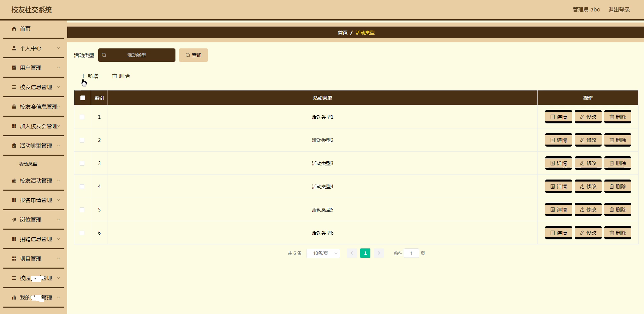Click the 招聘信息管理 grid icon

pyautogui.click(x=14, y=239)
